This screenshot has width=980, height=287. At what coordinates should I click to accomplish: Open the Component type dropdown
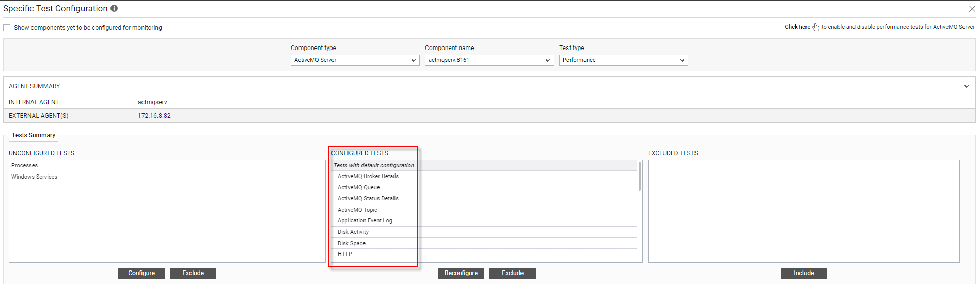point(355,60)
